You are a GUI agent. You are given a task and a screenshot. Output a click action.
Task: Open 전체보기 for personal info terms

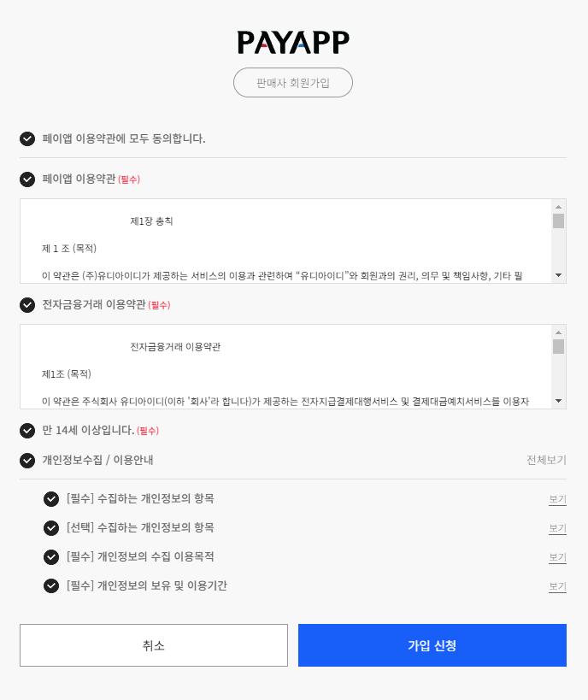[x=546, y=460]
